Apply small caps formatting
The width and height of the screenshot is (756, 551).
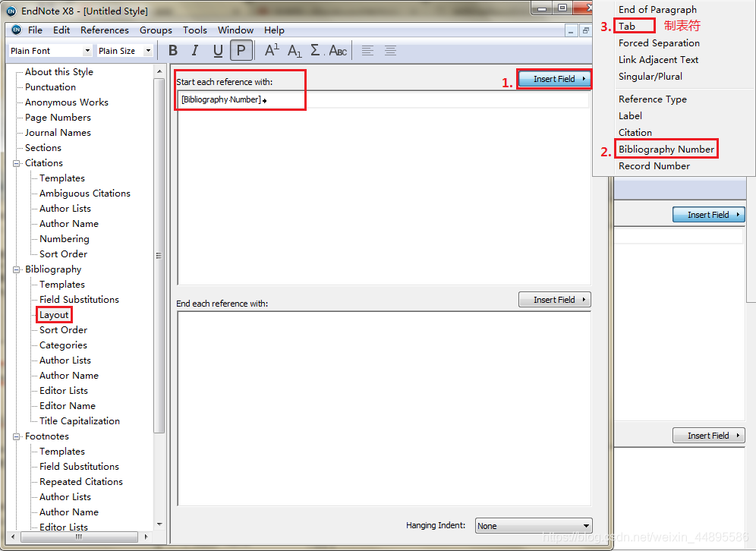338,51
